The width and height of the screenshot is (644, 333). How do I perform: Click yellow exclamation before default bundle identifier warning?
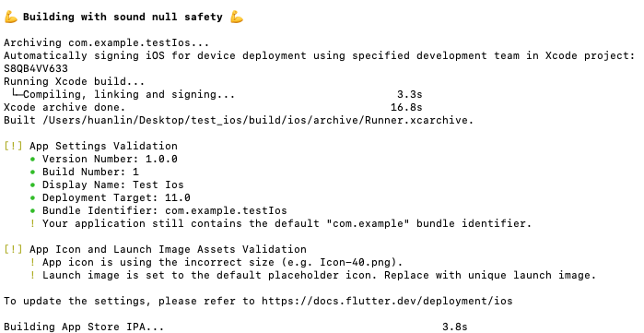33,223
